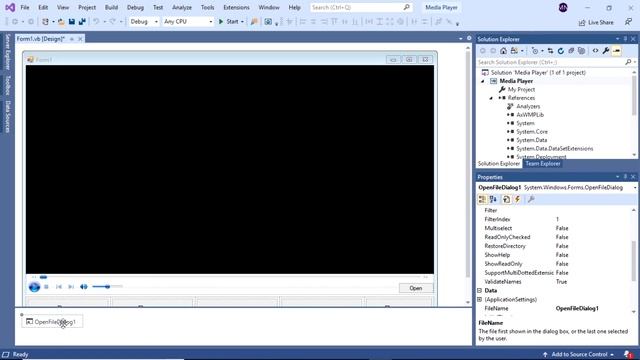Screen dimensions: 640x360
Task: Click Collapse All icon in Solution Explorer
Action: coord(571,51)
